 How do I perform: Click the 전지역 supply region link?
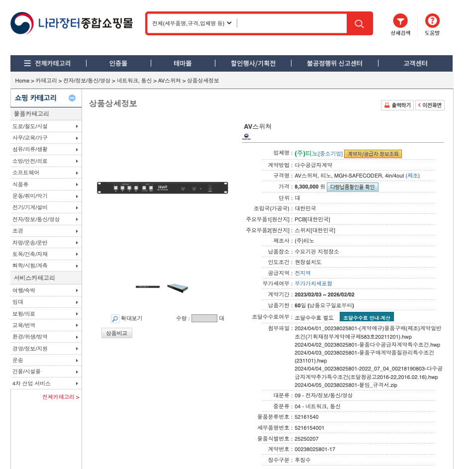[302, 273]
